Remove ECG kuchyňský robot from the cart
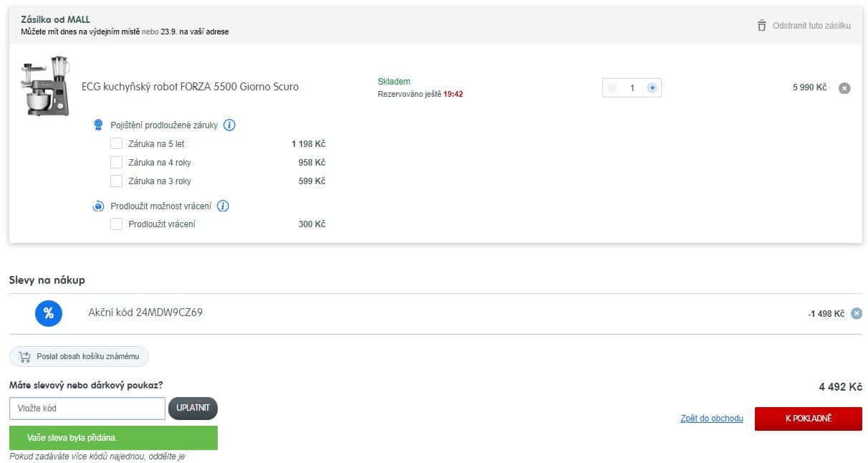 844,88
